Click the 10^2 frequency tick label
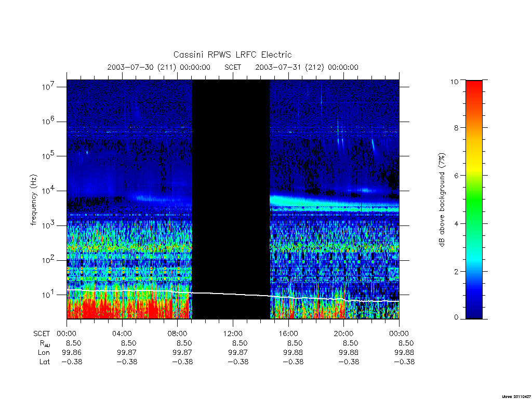This screenshot has width=532, height=399. (x=49, y=260)
